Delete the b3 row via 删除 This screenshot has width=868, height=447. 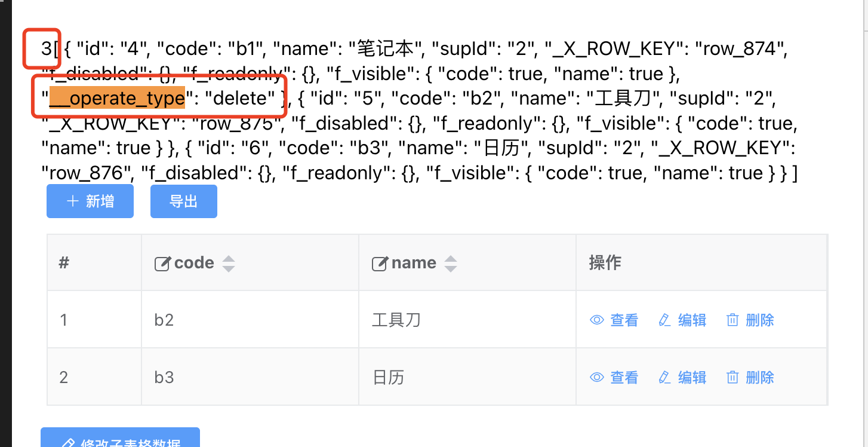[x=750, y=378]
